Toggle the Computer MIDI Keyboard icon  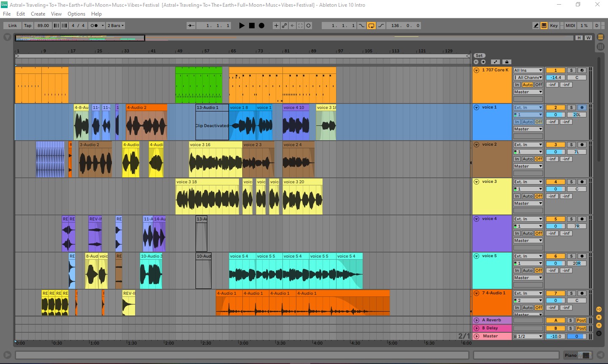[544, 26]
